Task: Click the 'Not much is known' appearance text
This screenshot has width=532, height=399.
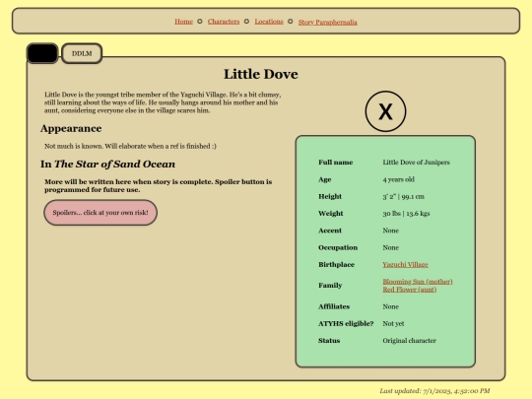Action: point(130,146)
